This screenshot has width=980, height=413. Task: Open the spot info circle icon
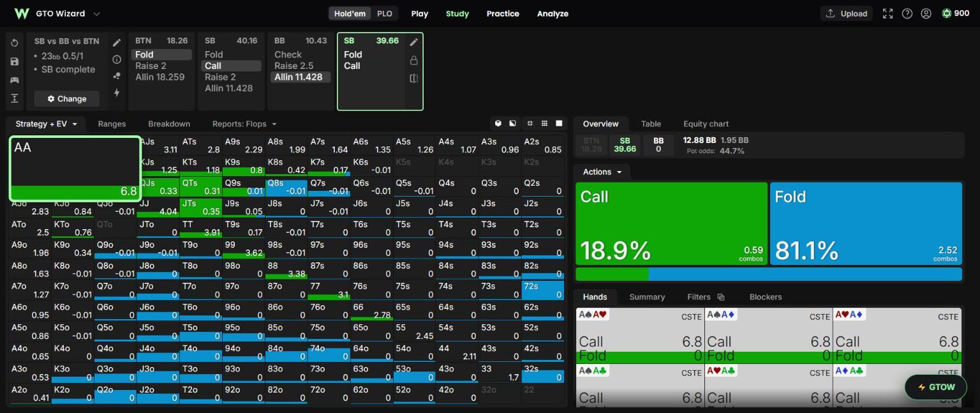point(117,59)
